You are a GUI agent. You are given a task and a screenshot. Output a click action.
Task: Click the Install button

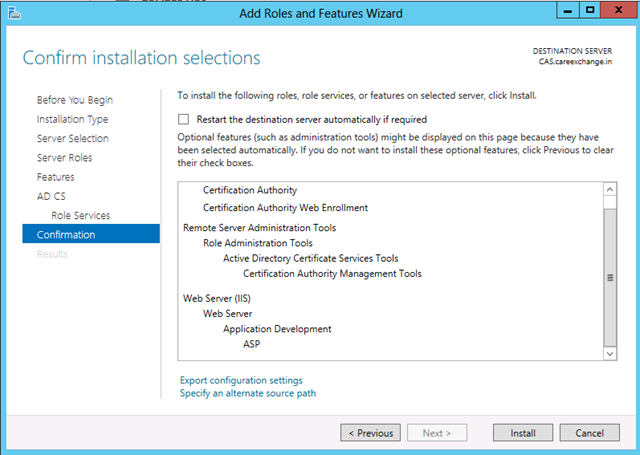coord(523,433)
